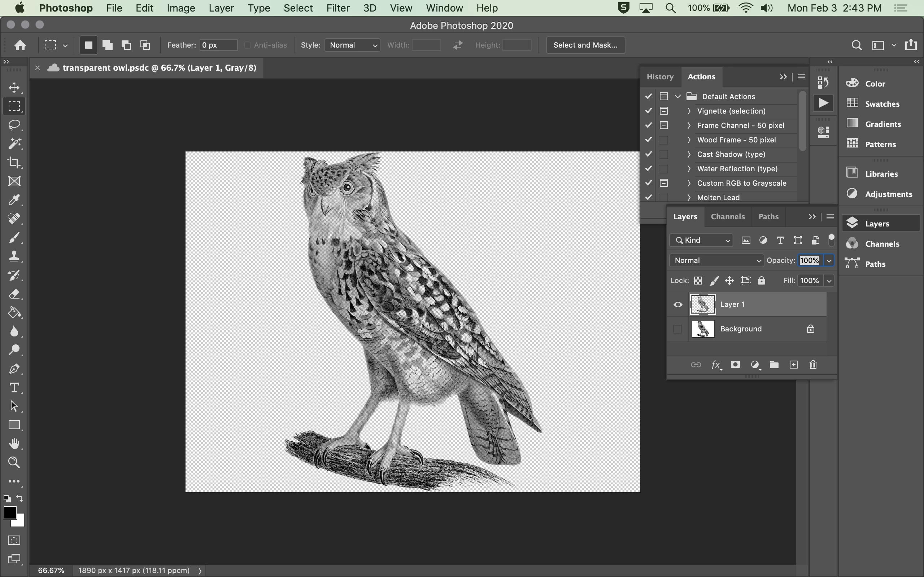Expand the Vignette (selection) action
This screenshot has height=577, width=924.
689,111
